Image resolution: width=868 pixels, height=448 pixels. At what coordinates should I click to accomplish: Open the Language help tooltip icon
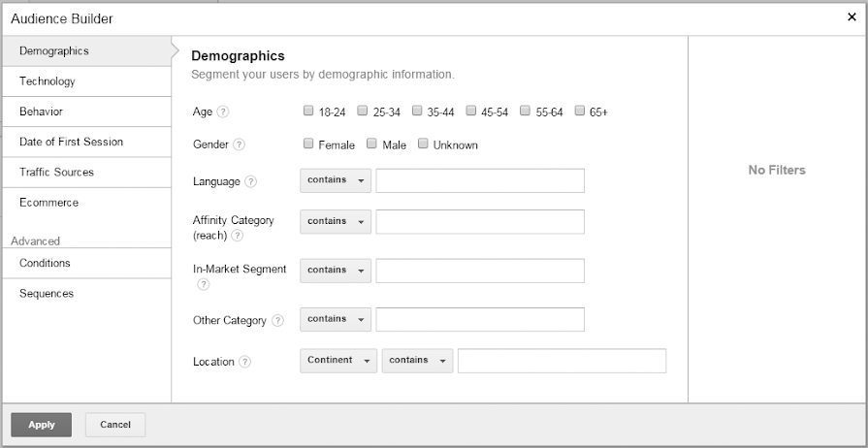pyautogui.click(x=251, y=181)
